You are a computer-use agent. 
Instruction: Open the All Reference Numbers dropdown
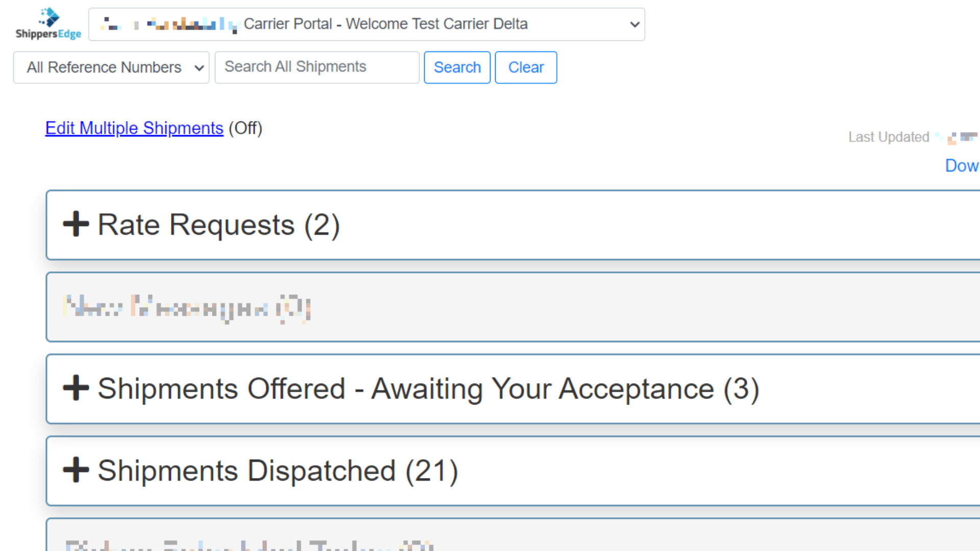tap(111, 67)
